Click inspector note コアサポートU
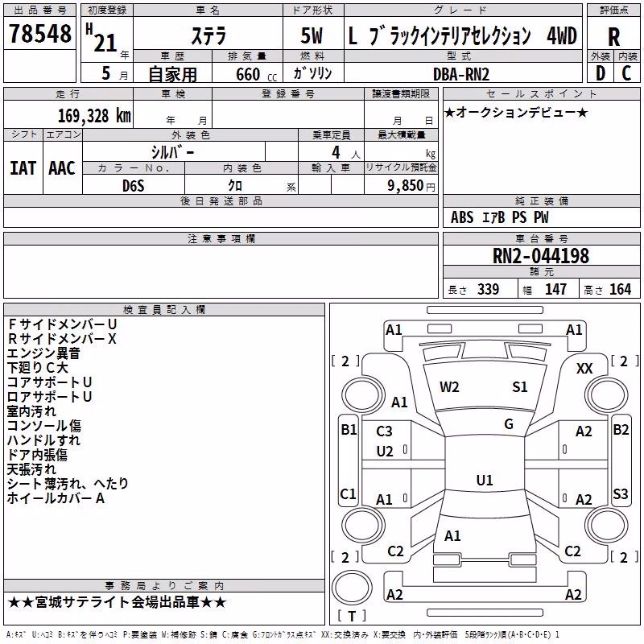 [x=49, y=382]
